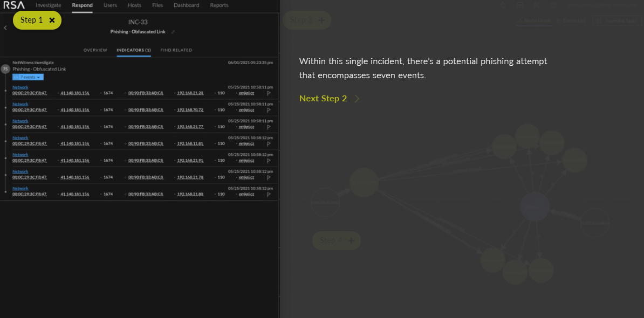Flag the last Network event row

(268, 195)
